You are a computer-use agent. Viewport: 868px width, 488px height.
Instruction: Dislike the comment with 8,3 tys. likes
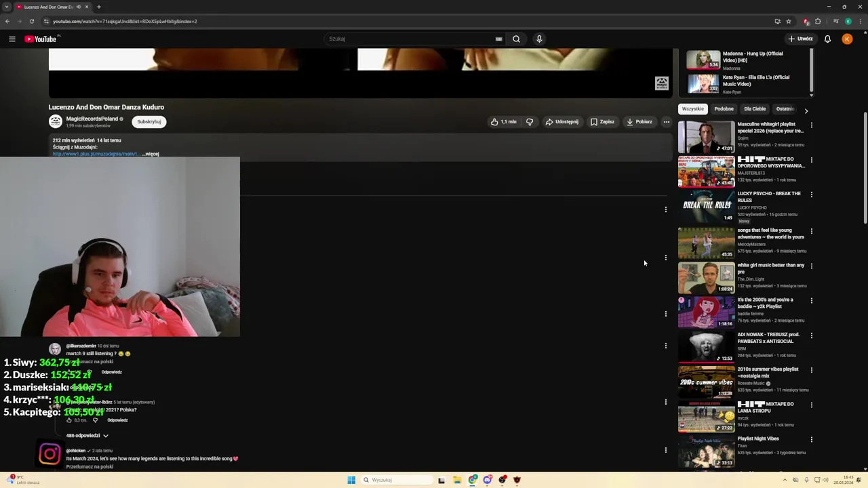click(x=95, y=420)
